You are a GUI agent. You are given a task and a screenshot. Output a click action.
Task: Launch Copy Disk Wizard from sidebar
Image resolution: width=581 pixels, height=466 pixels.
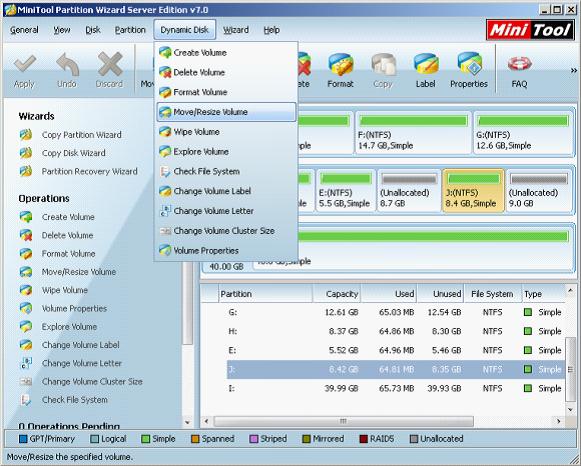(62, 153)
